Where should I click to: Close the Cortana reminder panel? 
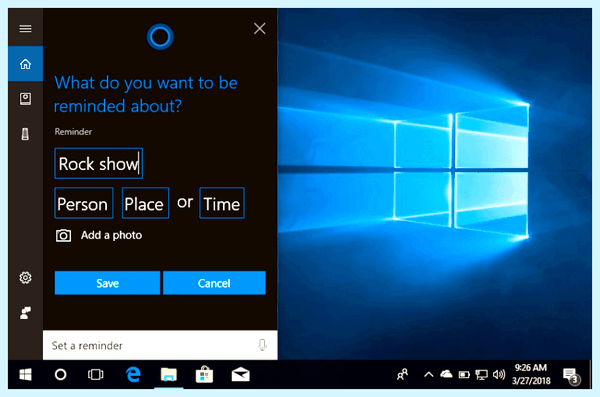coord(259,28)
